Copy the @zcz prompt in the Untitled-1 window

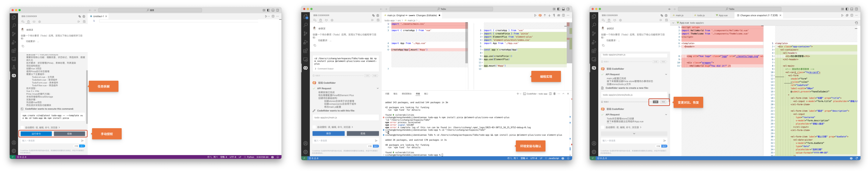point(23,46)
